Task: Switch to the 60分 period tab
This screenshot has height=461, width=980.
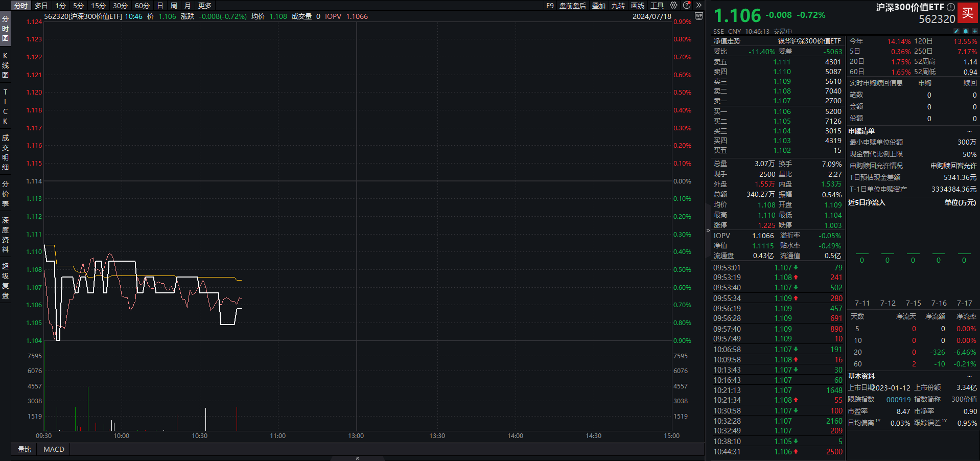Action: (142, 6)
